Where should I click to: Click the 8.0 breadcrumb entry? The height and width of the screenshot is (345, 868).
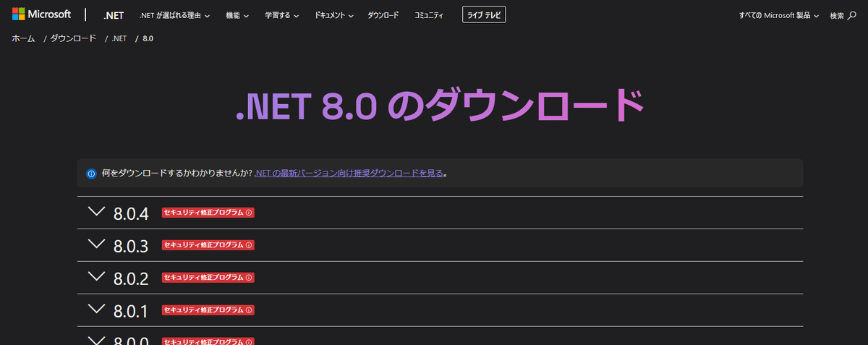(148, 38)
